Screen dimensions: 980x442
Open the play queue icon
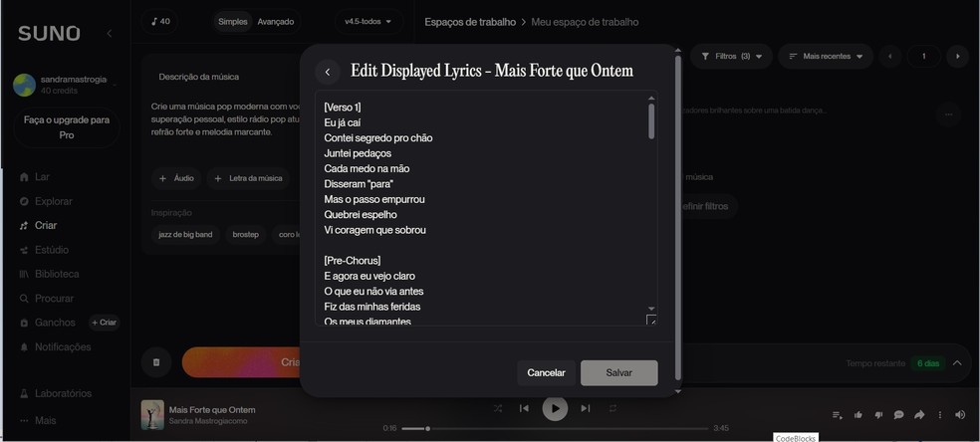click(x=837, y=415)
